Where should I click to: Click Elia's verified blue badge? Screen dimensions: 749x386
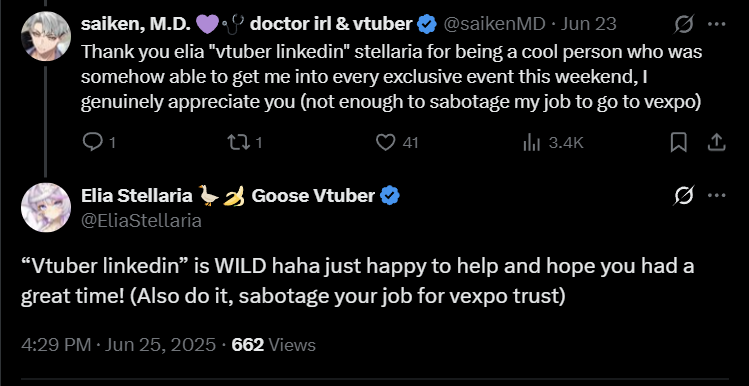[x=390, y=196]
